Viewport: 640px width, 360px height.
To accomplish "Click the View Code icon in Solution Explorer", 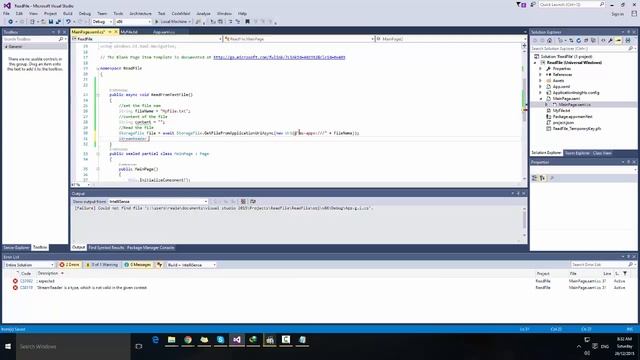I will 603,40.
